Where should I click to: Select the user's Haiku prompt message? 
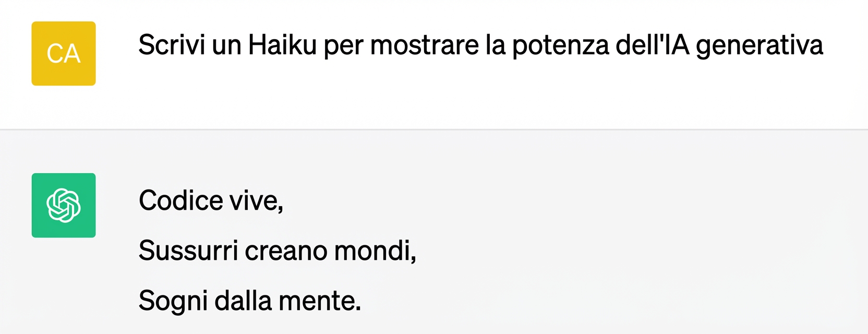click(480, 46)
